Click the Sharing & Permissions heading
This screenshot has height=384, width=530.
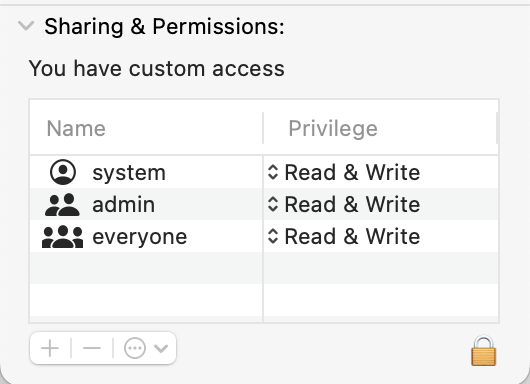point(164,26)
